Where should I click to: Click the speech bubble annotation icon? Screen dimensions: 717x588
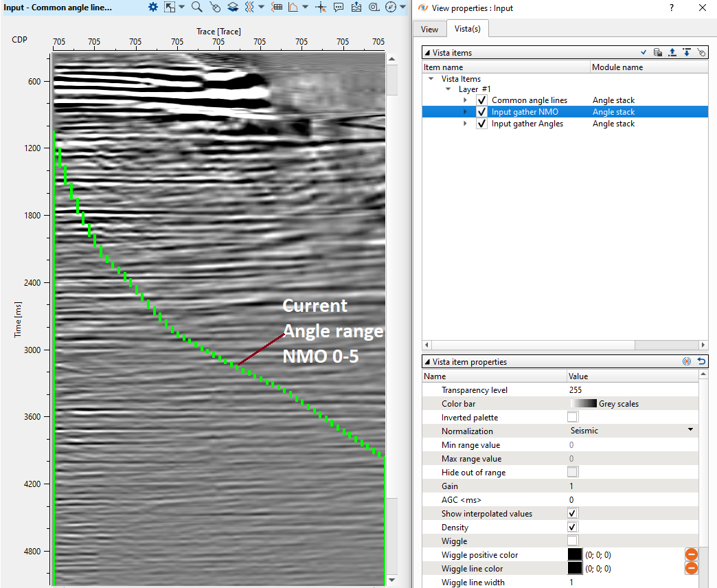[339, 7]
